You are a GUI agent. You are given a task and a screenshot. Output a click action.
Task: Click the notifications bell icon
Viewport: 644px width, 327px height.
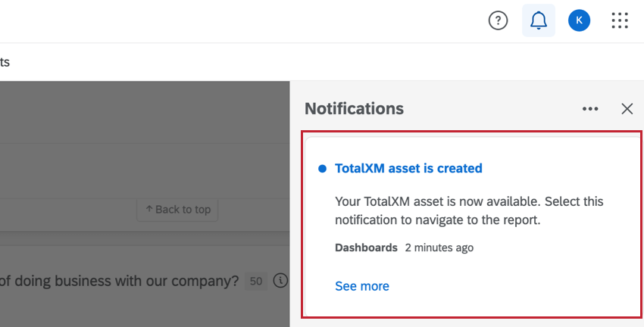click(539, 21)
